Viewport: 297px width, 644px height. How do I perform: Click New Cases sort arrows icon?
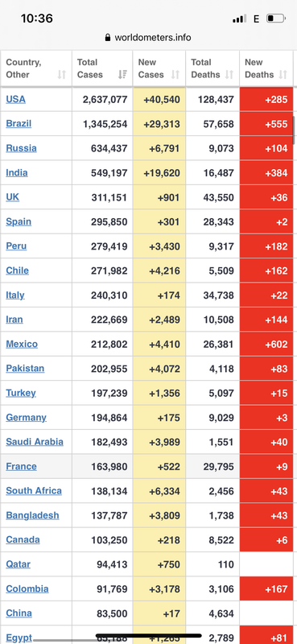(175, 74)
